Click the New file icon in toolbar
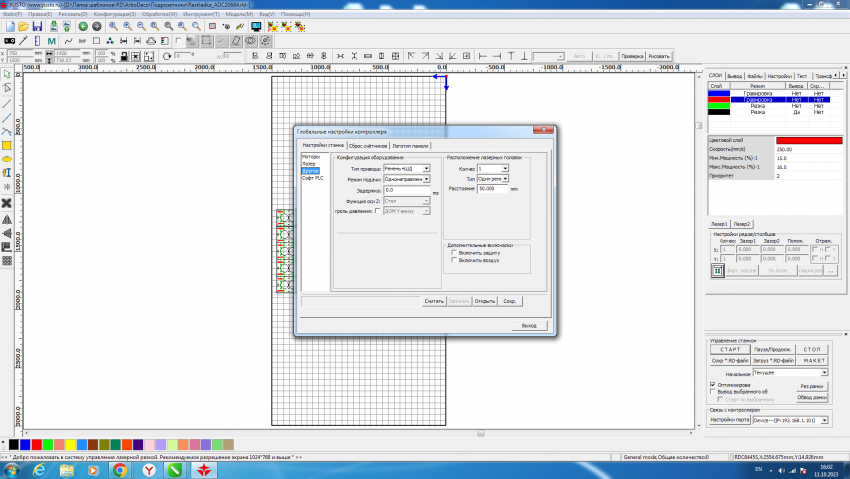 [8, 26]
